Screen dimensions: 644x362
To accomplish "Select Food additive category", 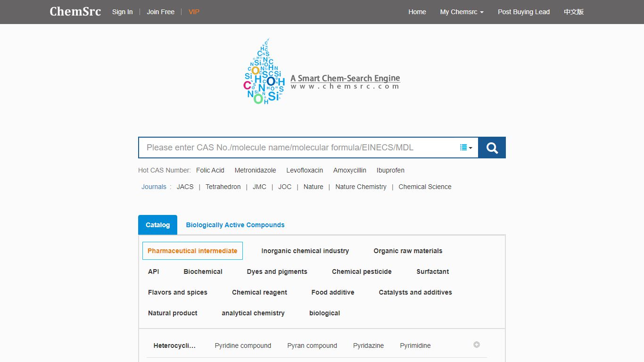I will click(333, 292).
